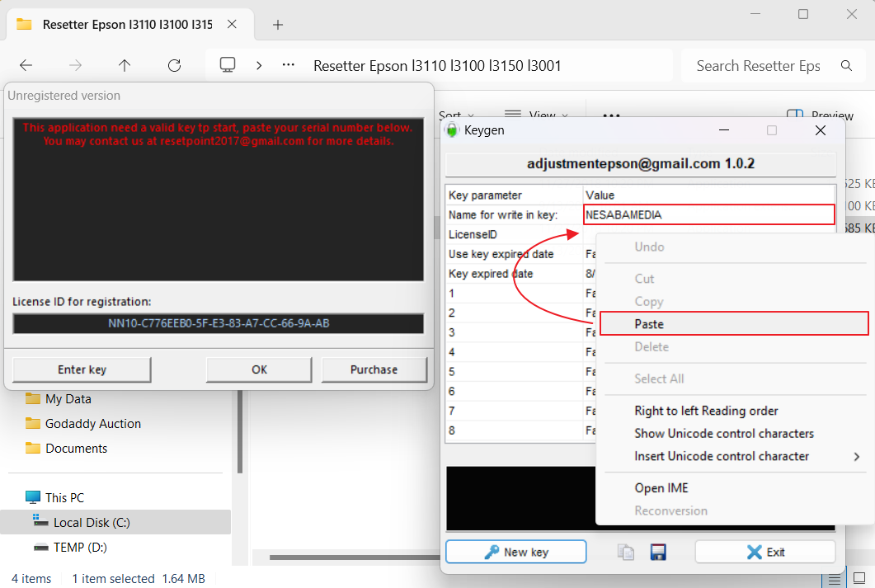Choose Right to left Reading order
The image size is (875, 588).
[x=706, y=411]
